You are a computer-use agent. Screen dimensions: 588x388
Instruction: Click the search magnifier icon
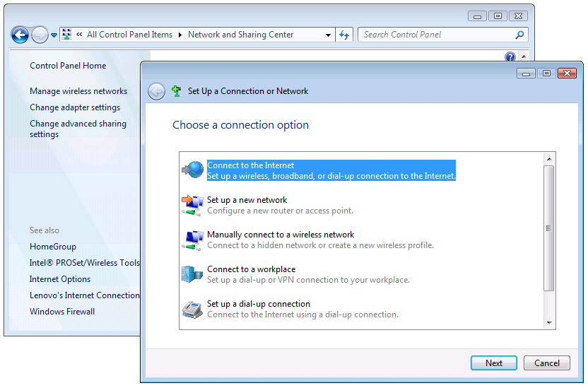click(519, 35)
